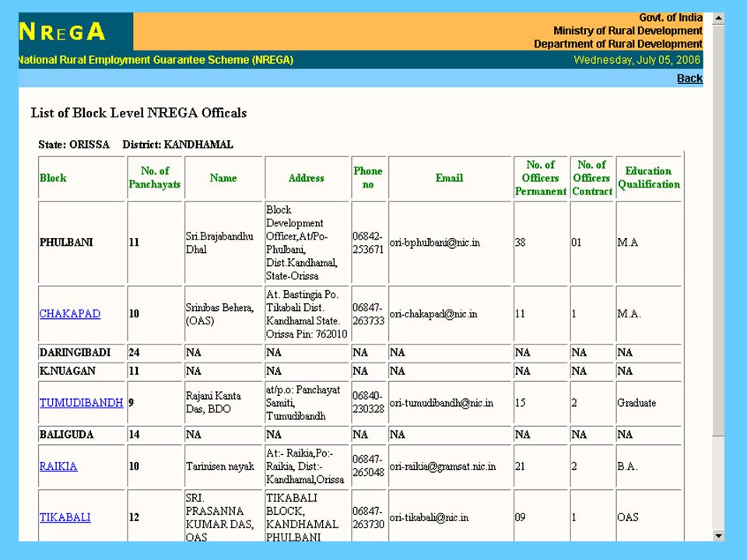Click the name SRI. PRASANNA KUMAR DAS
747x560 pixels.
coord(219,517)
